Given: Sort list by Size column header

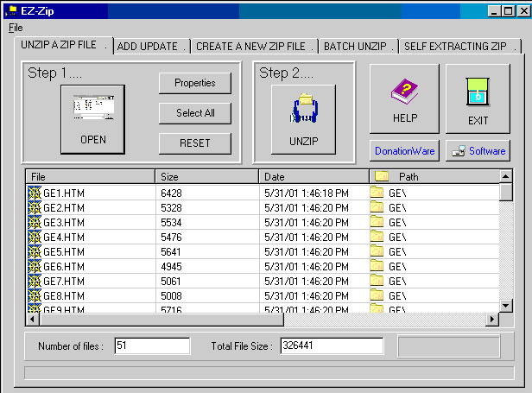Looking at the screenshot, I should tap(207, 177).
